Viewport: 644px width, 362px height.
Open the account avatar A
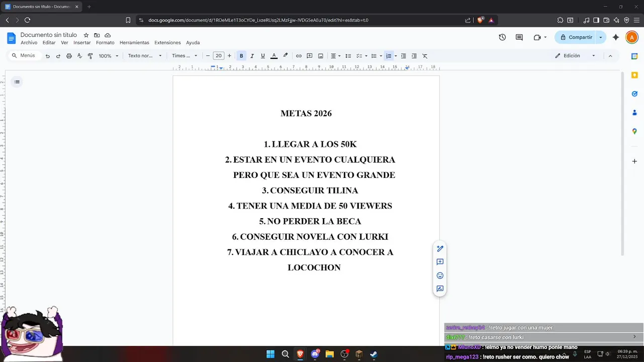tap(631, 37)
